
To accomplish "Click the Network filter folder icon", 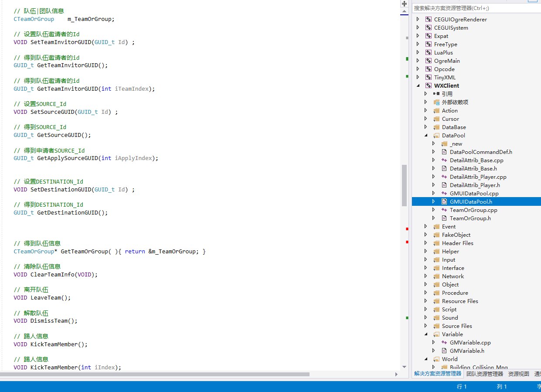I will (436, 276).
